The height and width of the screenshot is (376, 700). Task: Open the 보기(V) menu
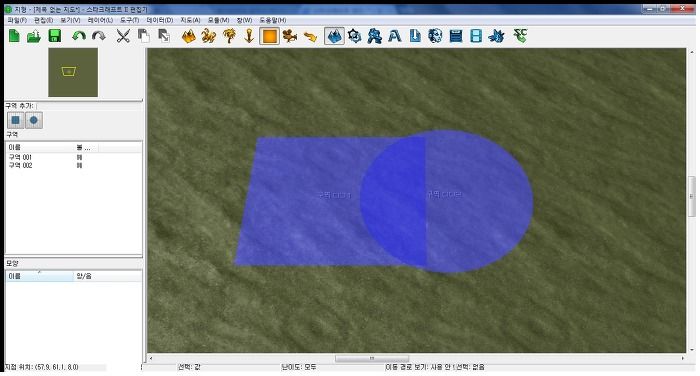click(71, 20)
